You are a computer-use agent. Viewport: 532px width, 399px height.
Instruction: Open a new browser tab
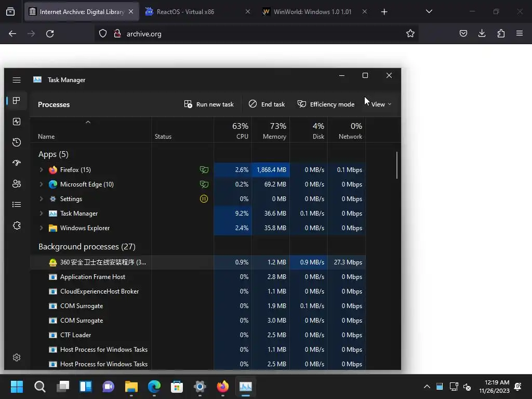click(x=384, y=12)
